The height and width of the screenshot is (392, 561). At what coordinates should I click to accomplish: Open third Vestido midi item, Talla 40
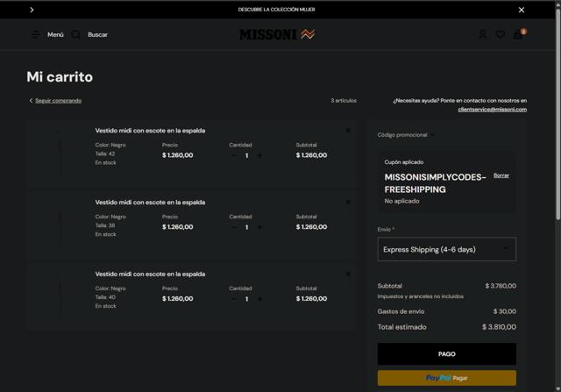pyautogui.click(x=150, y=274)
